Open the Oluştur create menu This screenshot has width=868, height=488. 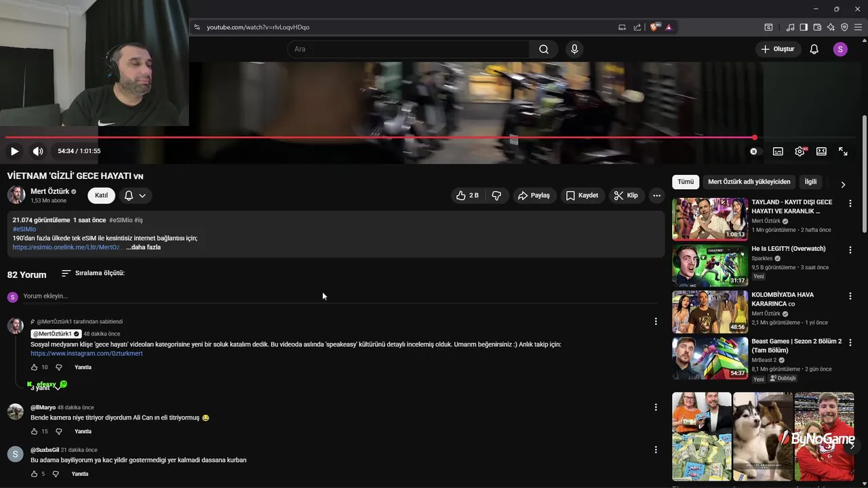[777, 49]
